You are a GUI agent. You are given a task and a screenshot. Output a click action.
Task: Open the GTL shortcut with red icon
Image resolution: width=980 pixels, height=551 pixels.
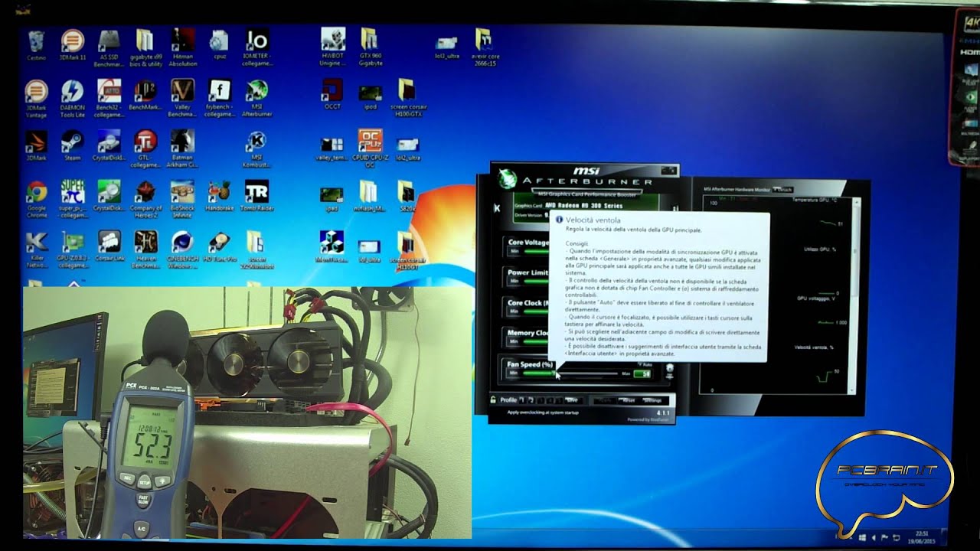145,149
